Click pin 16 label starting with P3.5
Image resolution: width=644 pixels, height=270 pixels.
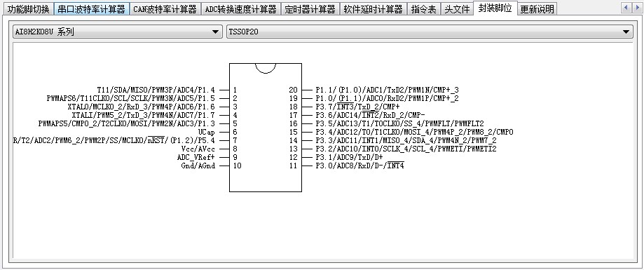(399, 123)
